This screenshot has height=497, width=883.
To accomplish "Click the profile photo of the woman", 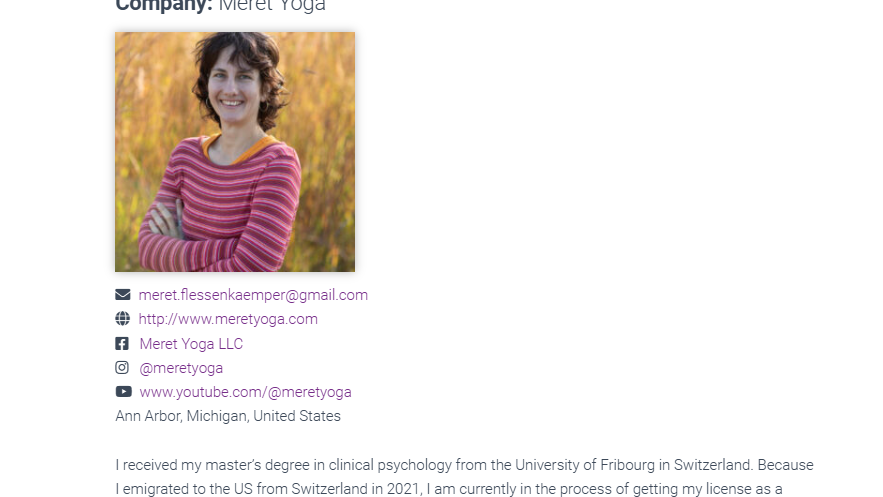I will pos(235,152).
